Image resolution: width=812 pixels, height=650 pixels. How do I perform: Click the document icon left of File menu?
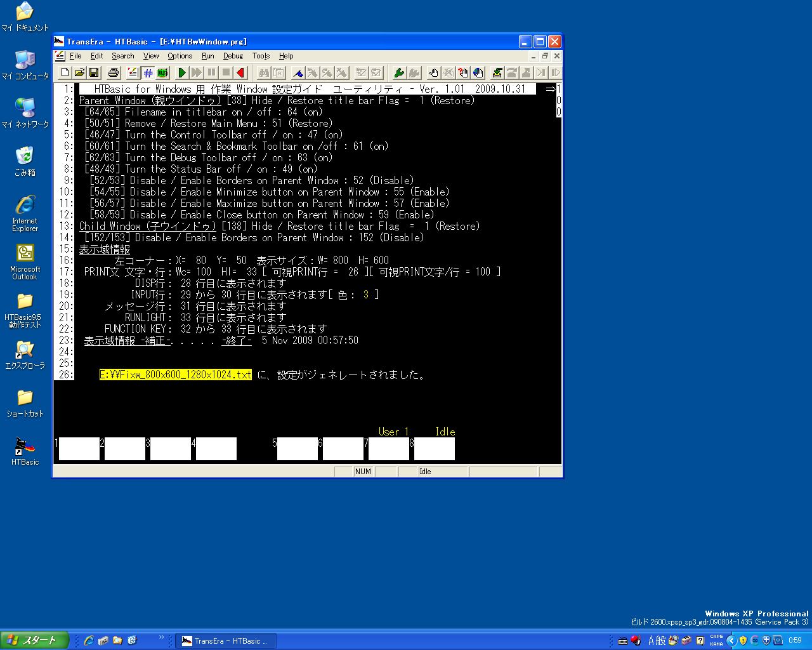(x=60, y=56)
